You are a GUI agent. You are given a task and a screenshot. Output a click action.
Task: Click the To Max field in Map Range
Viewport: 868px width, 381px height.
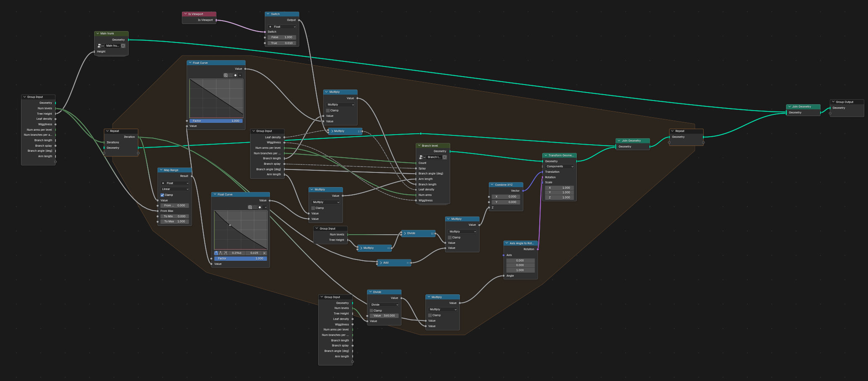pyautogui.click(x=175, y=222)
